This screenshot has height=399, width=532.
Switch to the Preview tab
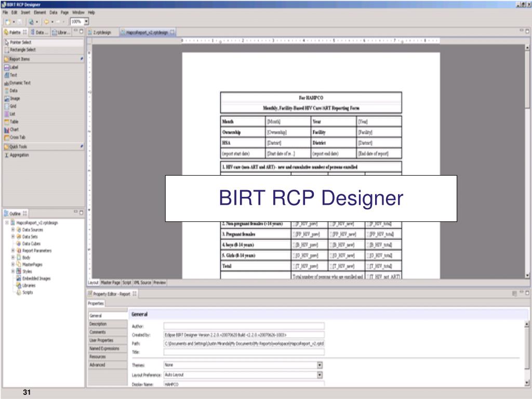159,283
